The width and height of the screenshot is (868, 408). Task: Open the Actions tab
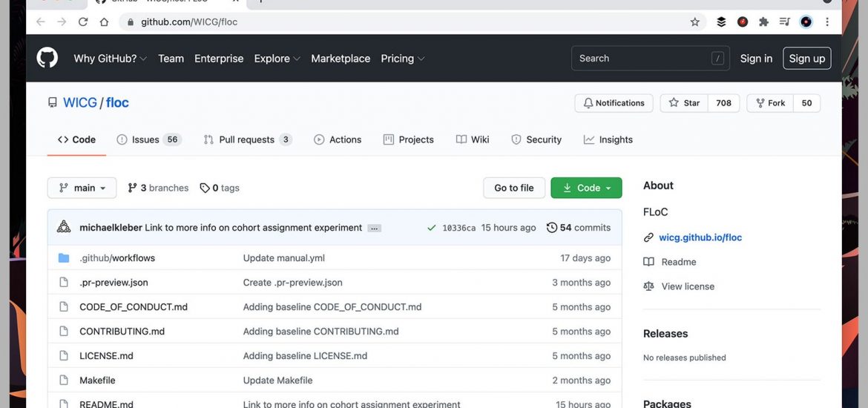click(x=338, y=139)
